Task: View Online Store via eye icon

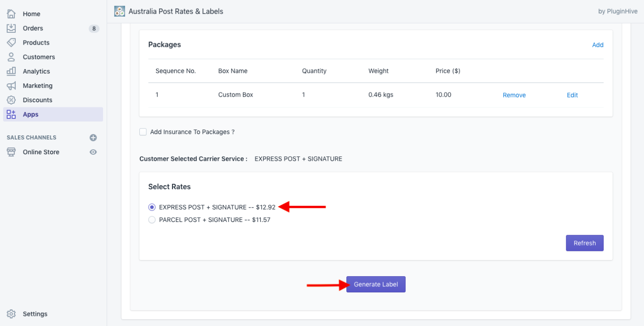Action: [93, 152]
